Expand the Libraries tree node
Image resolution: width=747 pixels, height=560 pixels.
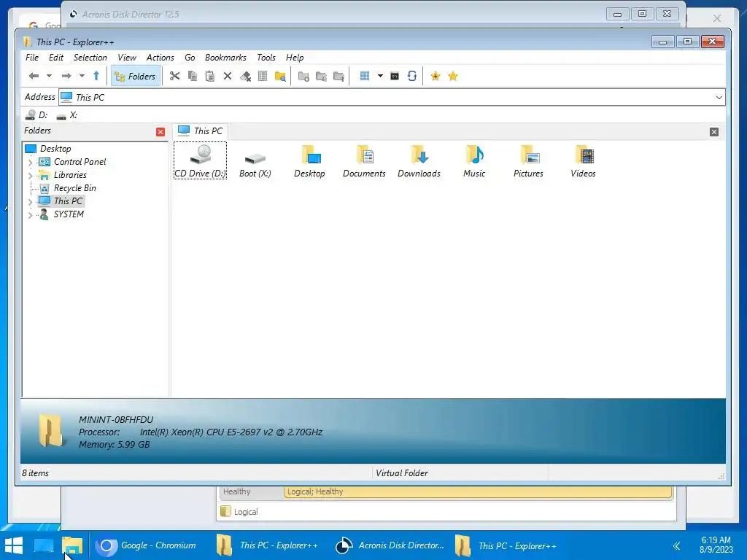pos(31,176)
